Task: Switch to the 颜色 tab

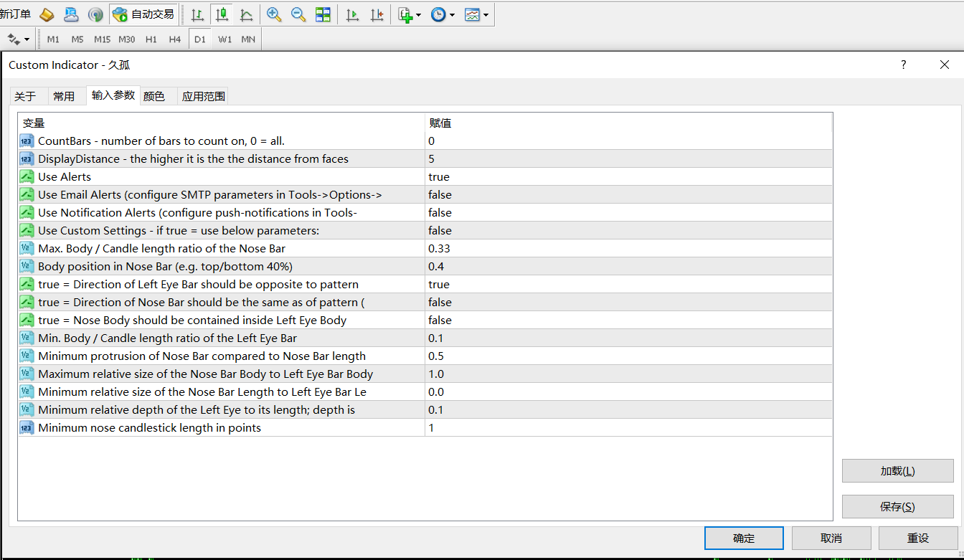Action: tap(154, 96)
